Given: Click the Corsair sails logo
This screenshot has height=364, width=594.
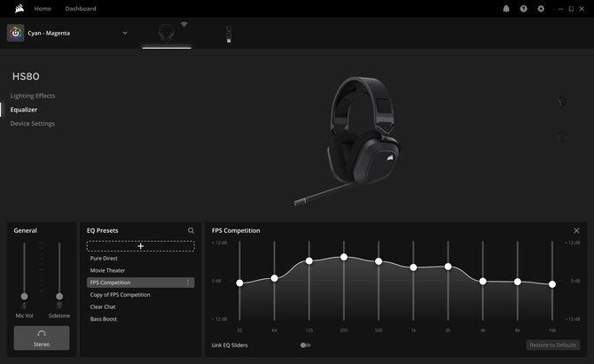Looking at the screenshot, I should [x=20, y=8].
